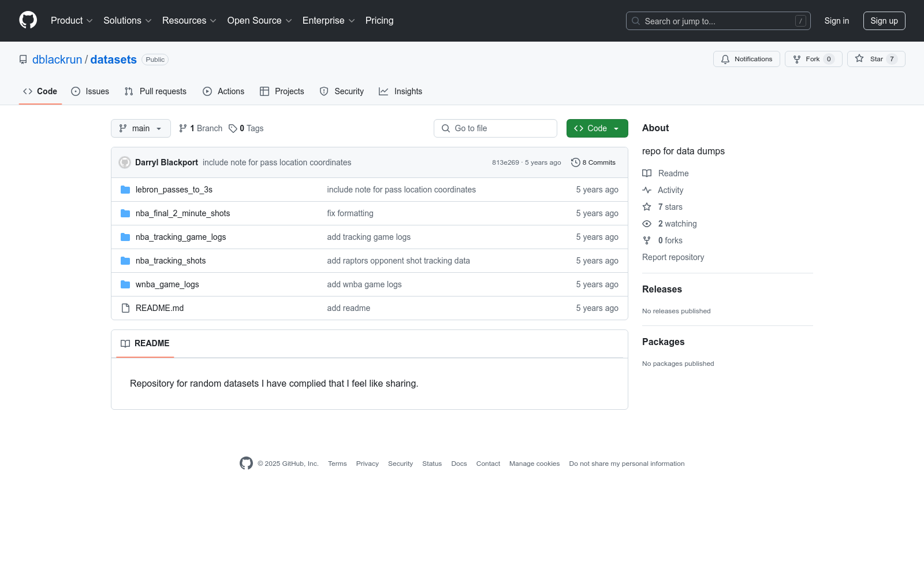This screenshot has height=578, width=924.
Task: Click the GitHub logo in footer
Action: pyautogui.click(x=246, y=464)
